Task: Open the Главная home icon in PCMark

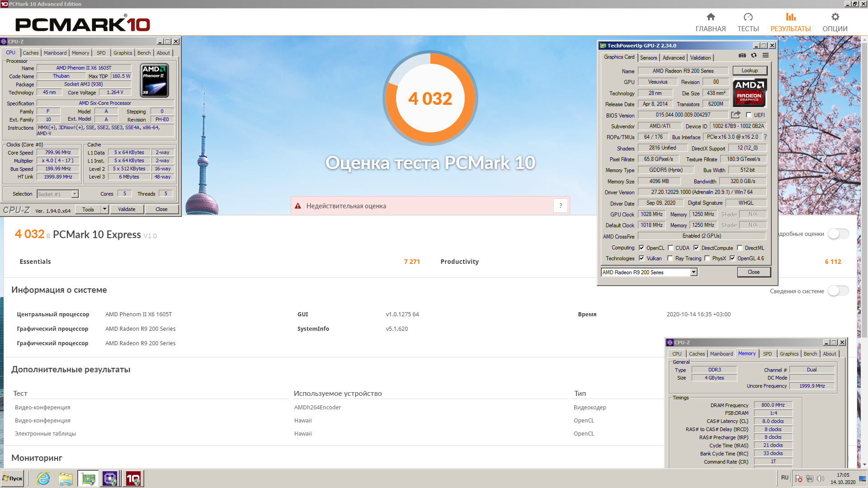Action: pyautogui.click(x=711, y=17)
